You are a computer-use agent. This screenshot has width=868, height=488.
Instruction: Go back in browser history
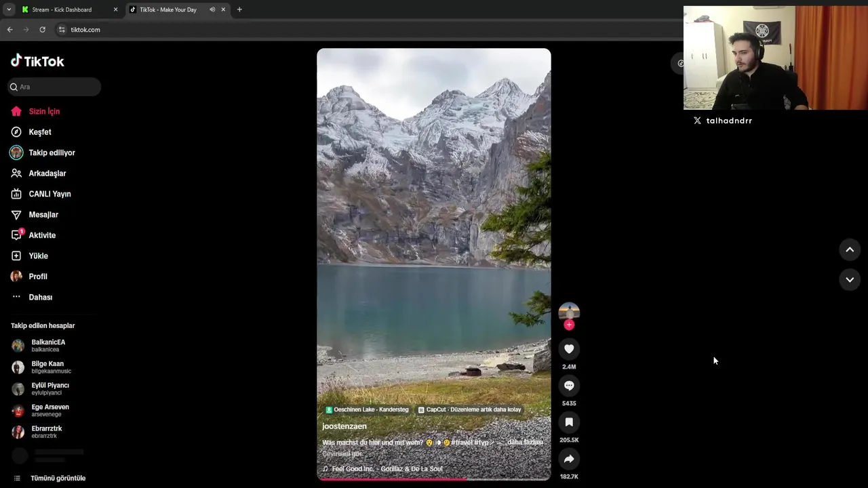[x=9, y=30]
